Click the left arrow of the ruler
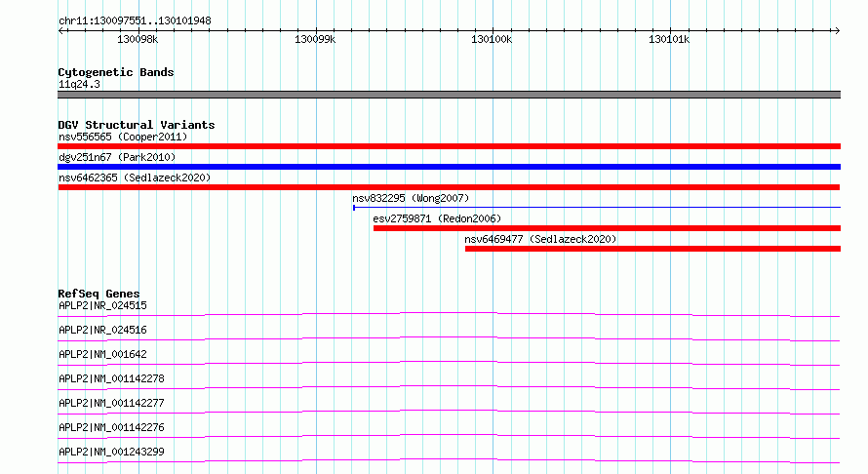Image resolution: width=868 pixels, height=474 pixels. [60, 30]
